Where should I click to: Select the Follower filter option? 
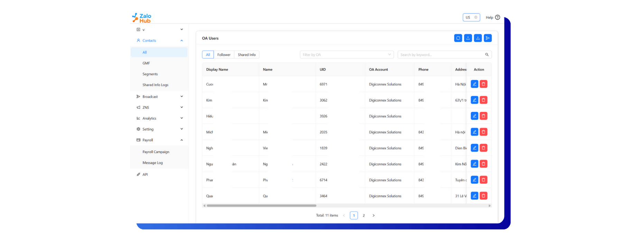pyautogui.click(x=224, y=55)
